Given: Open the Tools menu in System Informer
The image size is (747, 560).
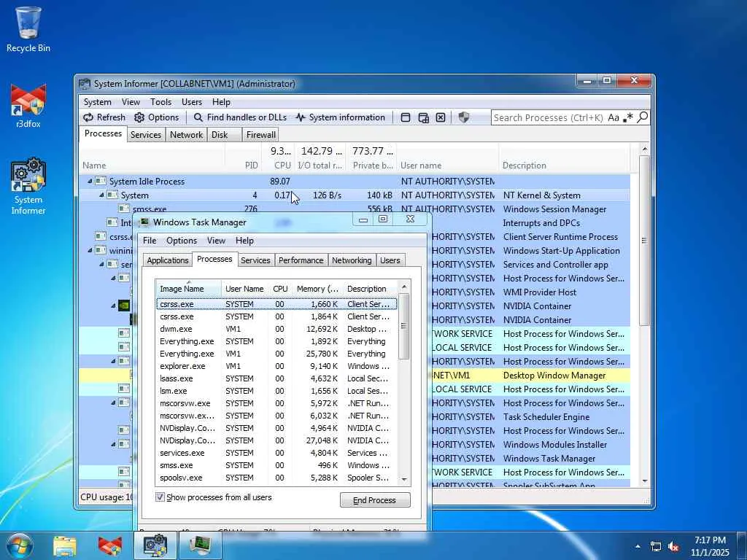Looking at the screenshot, I should point(160,102).
